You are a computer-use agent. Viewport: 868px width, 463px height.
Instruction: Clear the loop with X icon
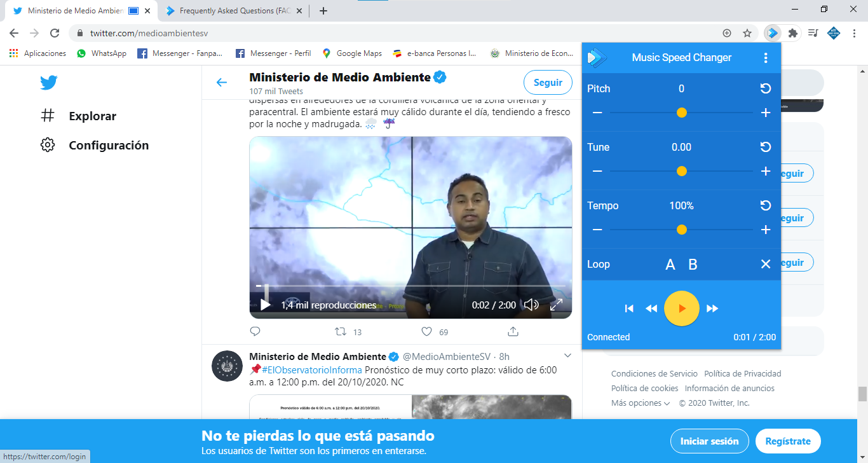[765, 264]
